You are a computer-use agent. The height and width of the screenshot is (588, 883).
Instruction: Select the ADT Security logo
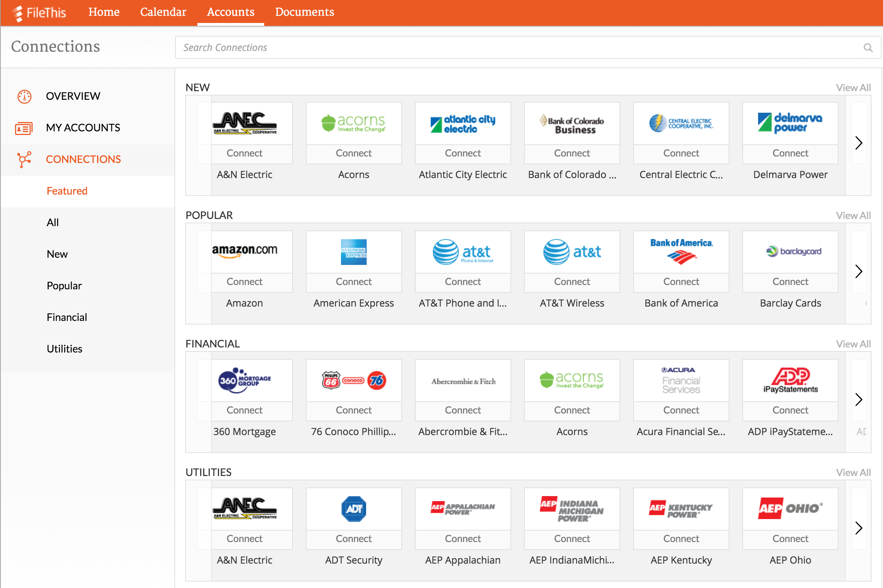point(354,509)
